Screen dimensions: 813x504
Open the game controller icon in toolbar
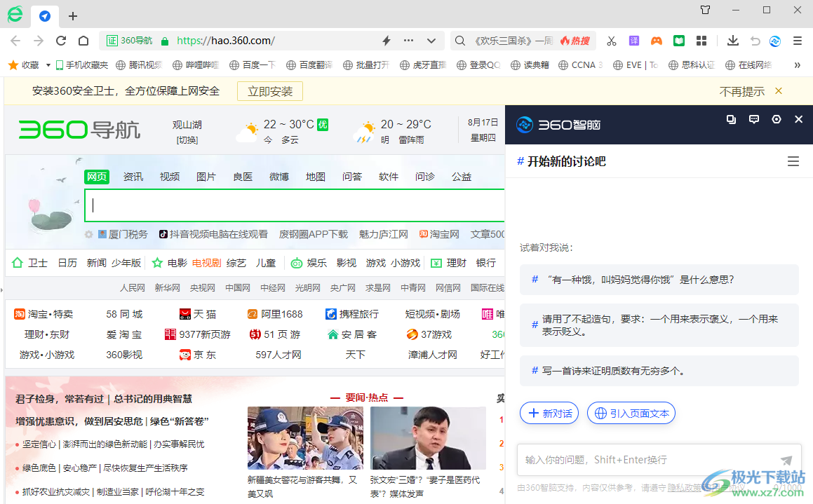tap(657, 41)
